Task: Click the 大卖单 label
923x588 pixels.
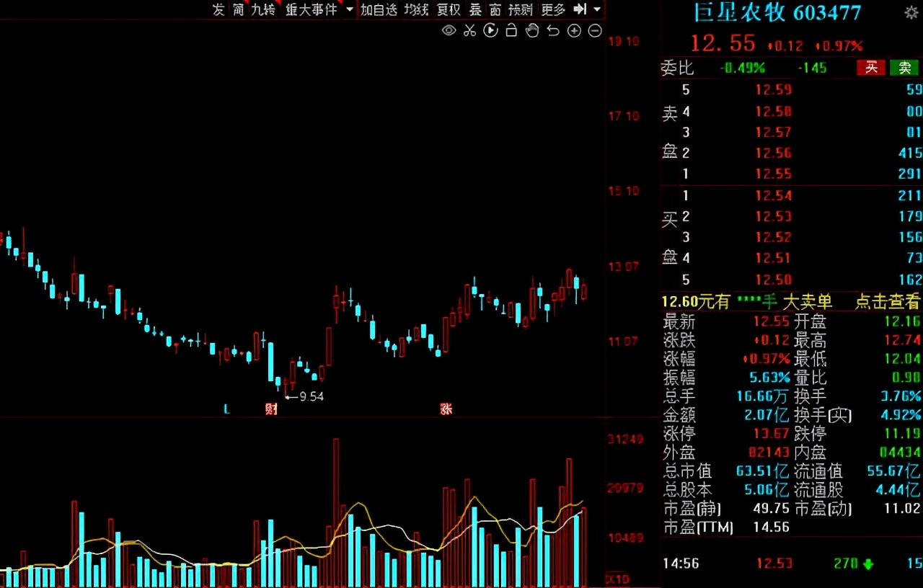Action: pyautogui.click(x=808, y=302)
